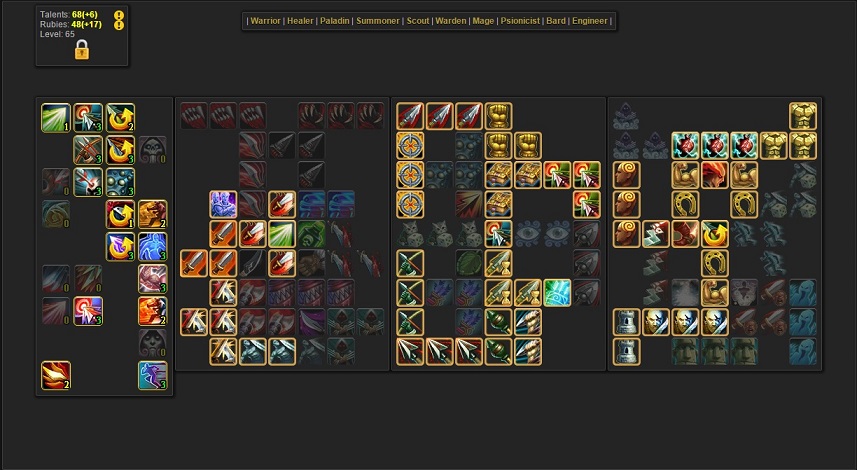
Task: Select the crossed bows skill icon
Action: pyautogui.click(x=88, y=150)
